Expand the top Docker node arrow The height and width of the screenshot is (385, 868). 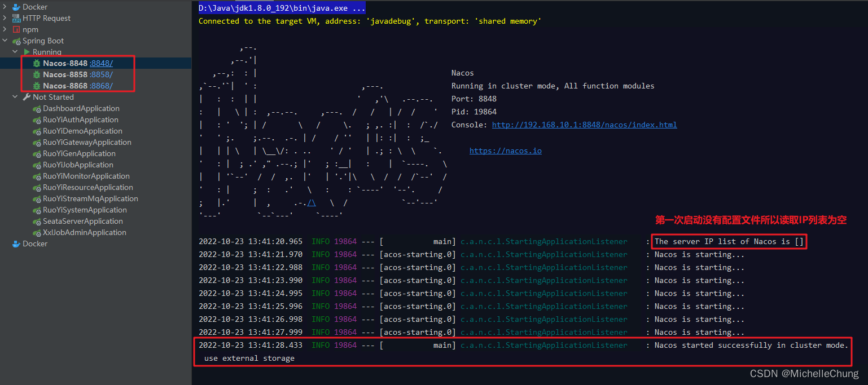click(x=5, y=7)
